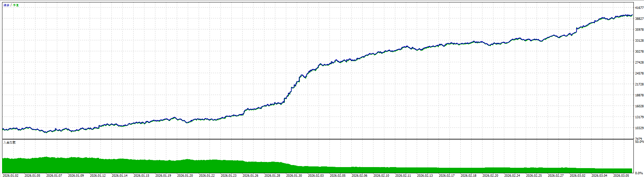Click the blue balance legend label

point(6,5)
